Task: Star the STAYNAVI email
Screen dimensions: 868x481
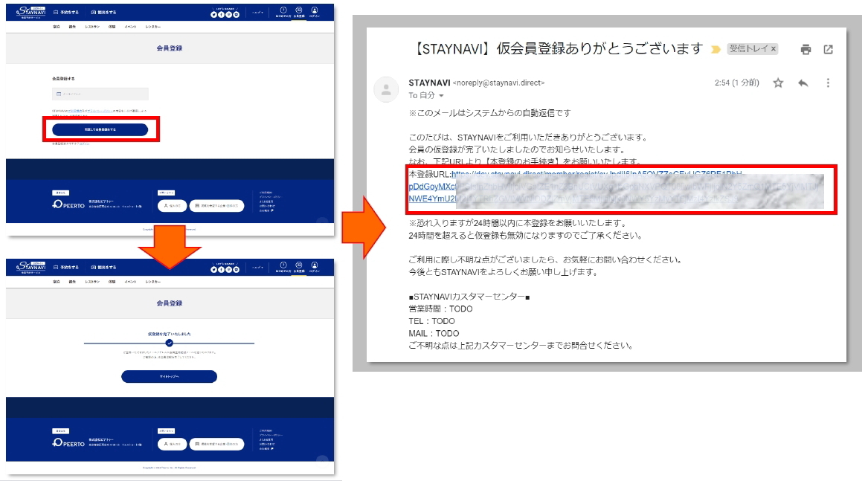Action: pos(778,83)
